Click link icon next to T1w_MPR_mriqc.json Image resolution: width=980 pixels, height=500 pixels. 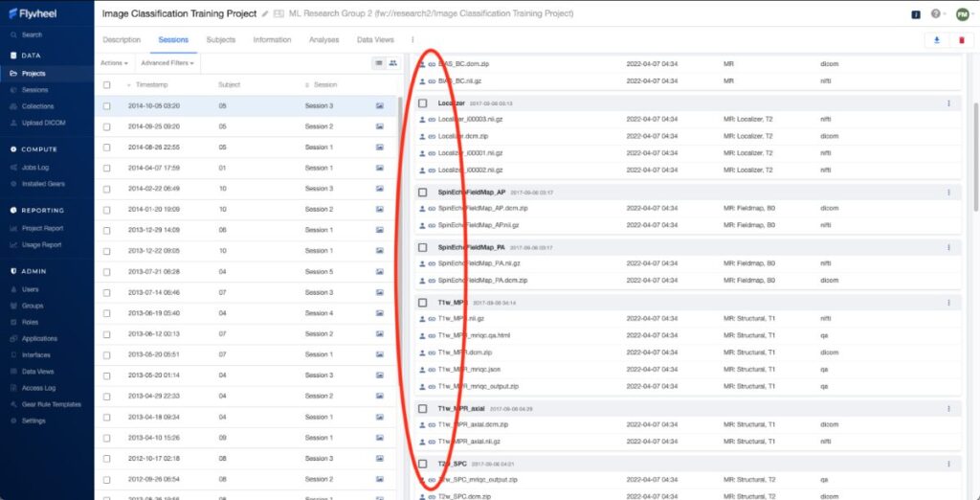pos(432,369)
